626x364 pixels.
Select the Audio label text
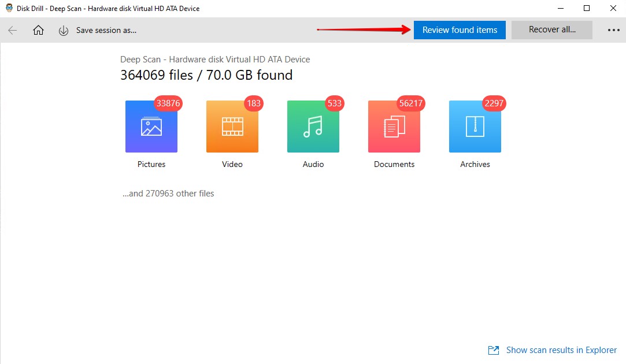coord(313,164)
